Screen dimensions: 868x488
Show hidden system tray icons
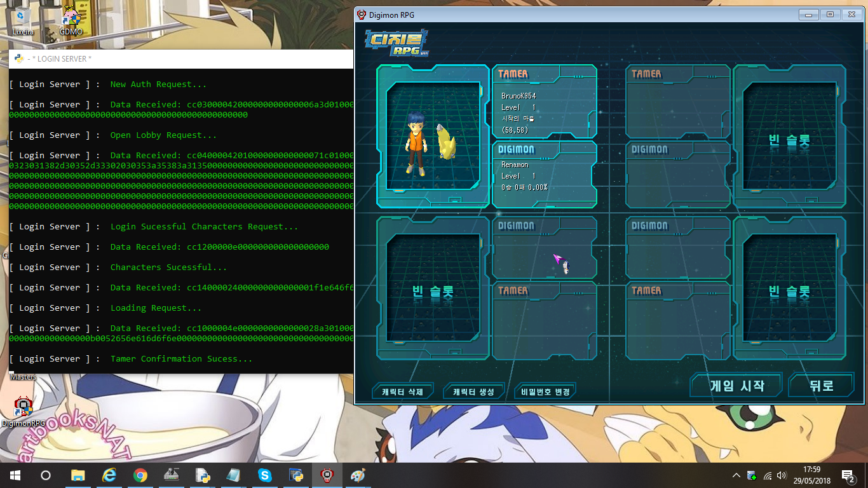pos(736,475)
